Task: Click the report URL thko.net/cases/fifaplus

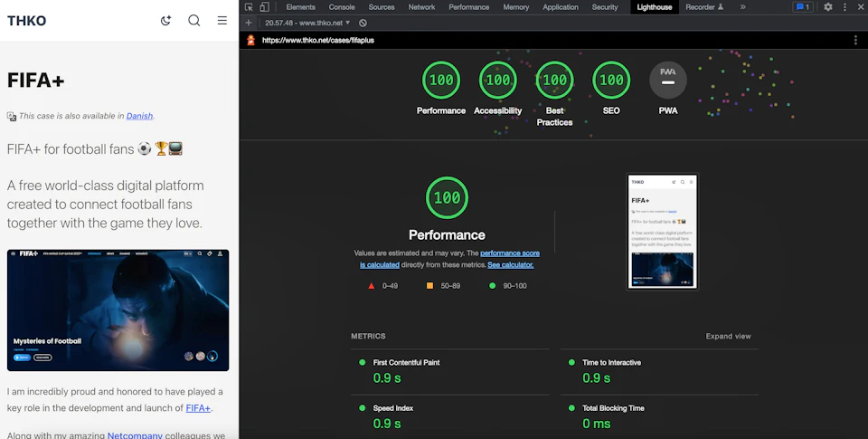Action: 317,40
